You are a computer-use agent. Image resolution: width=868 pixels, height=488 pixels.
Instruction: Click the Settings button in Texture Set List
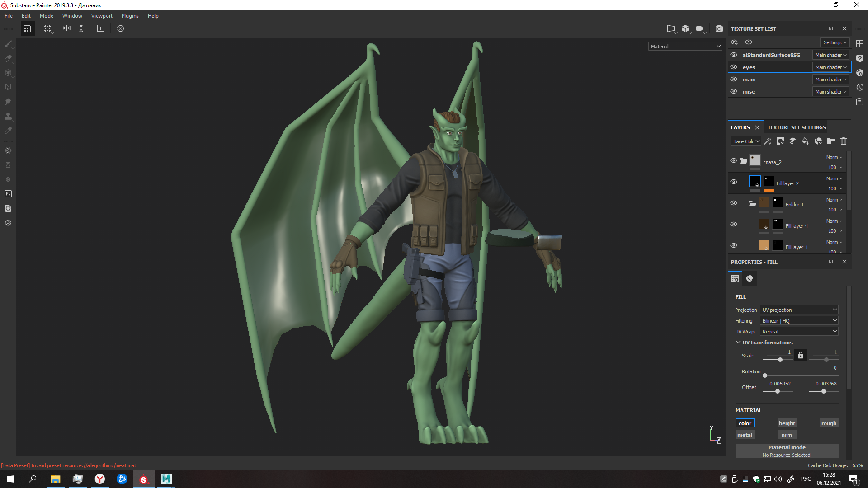835,42
